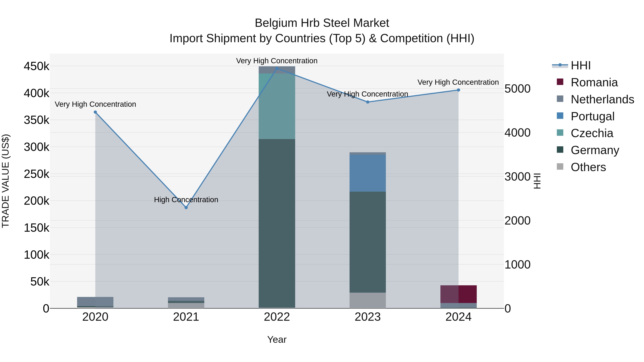Click the 2021 x-axis label
The height and width of the screenshot is (362, 644).
coord(186,317)
